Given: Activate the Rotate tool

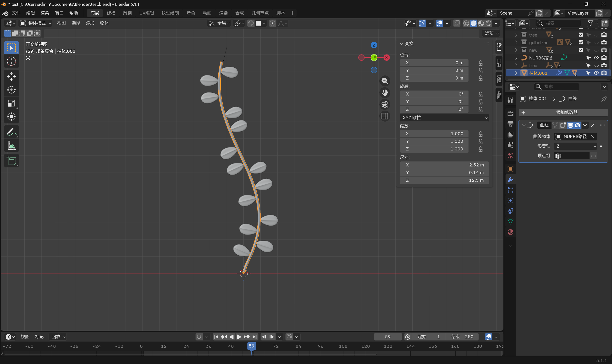Looking at the screenshot, I should (11, 90).
